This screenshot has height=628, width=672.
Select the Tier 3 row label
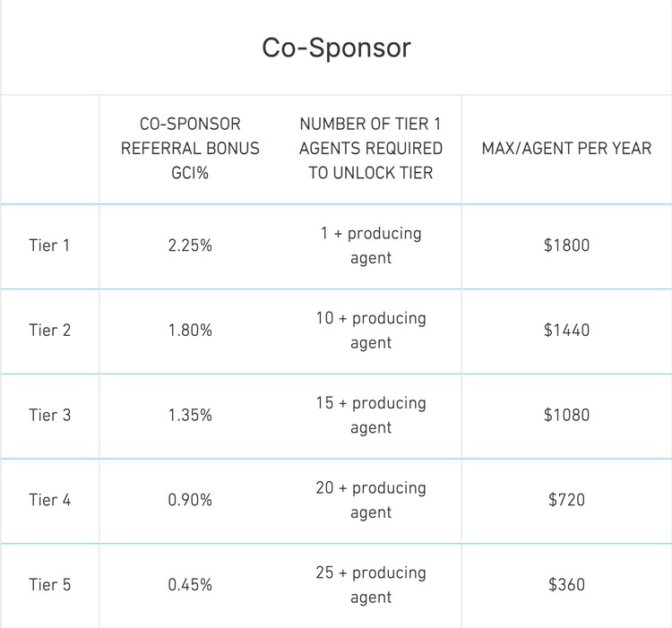click(49, 416)
